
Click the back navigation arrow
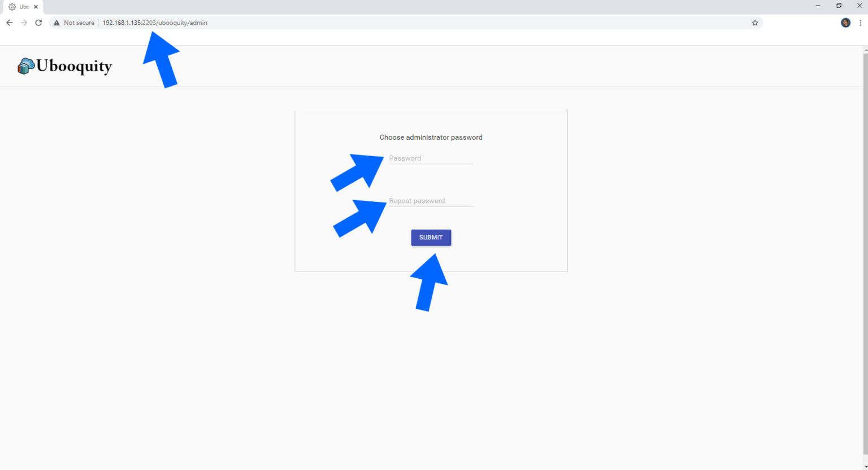[x=9, y=23]
